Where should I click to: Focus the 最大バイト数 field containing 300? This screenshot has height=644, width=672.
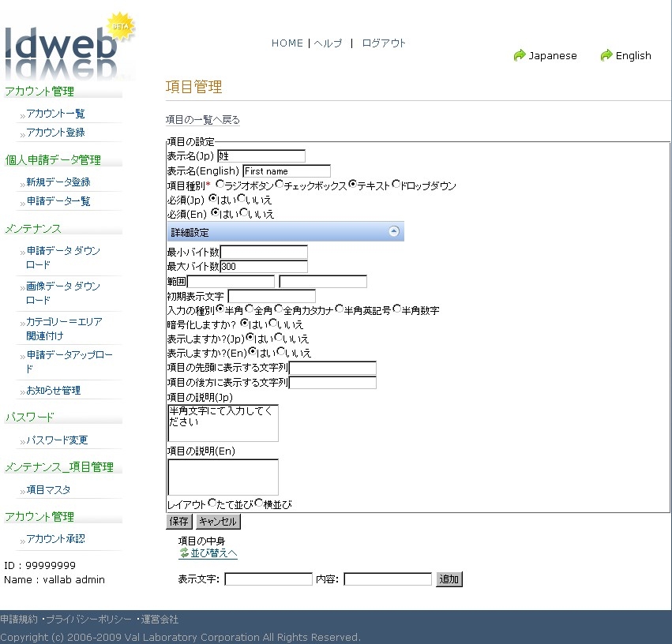click(x=264, y=266)
